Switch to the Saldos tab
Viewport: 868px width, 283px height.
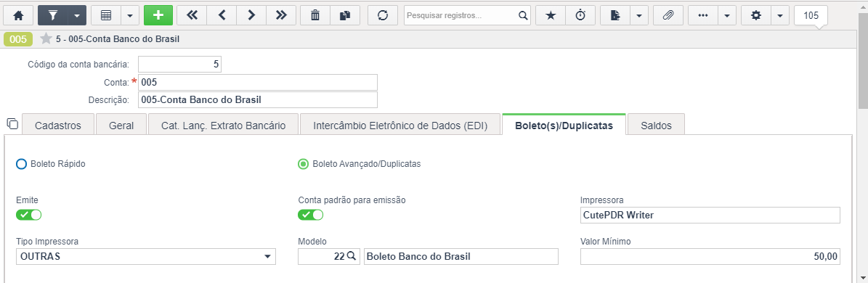656,125
